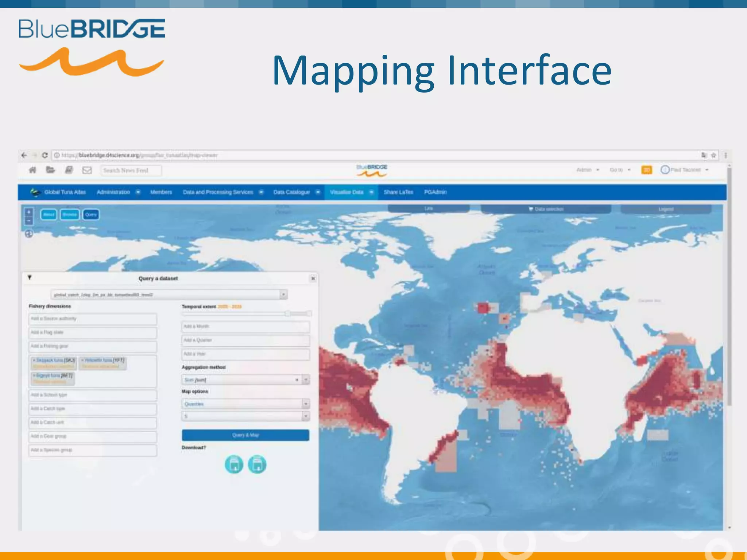The image size is (747, 560).
Task: Zoom in the map with the plus button
Action: tap(29, 212)
